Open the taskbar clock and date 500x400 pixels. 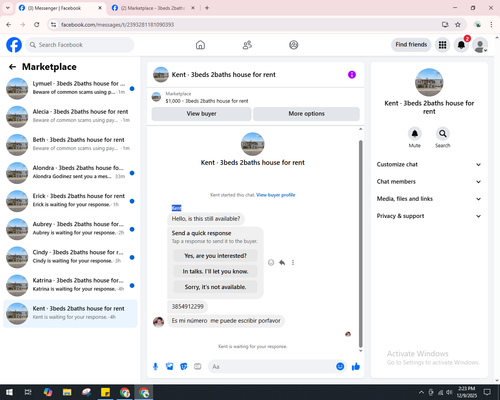click(467, 392)
